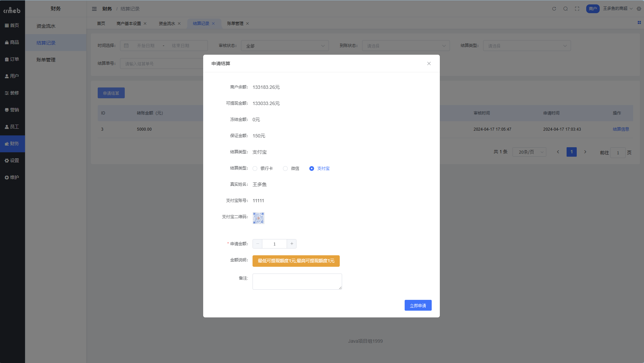Open 账单管理 in the sidebar menu
644x363 pixels.
[46, 60]
